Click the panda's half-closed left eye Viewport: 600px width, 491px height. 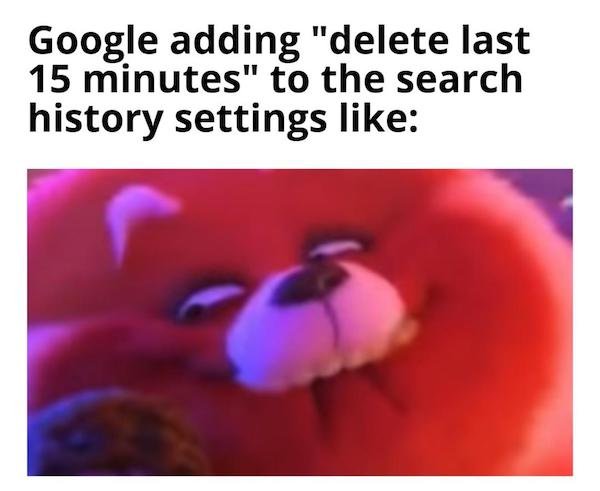[x=209, y=300]
